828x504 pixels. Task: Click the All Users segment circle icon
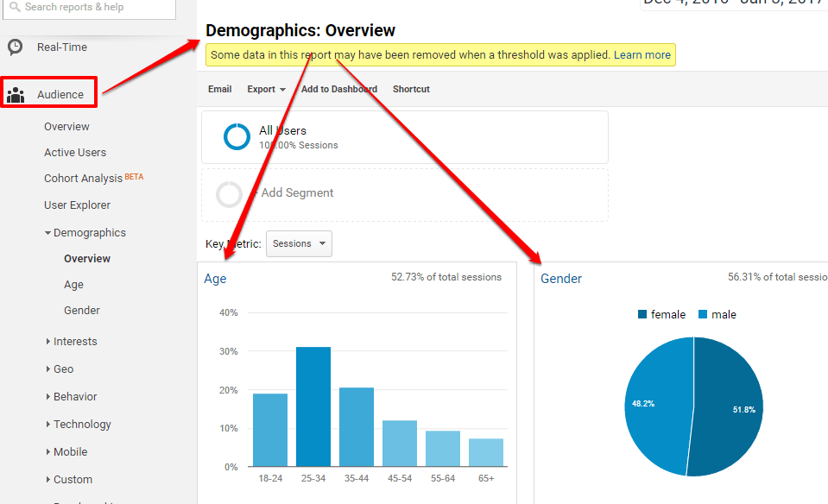[237, 136]
